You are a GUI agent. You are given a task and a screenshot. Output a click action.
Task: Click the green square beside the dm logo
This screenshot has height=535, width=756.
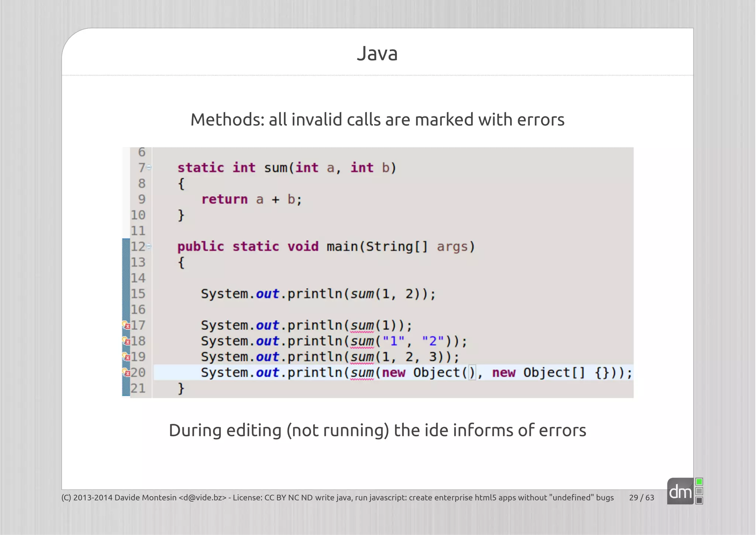[x=699, y=482]
